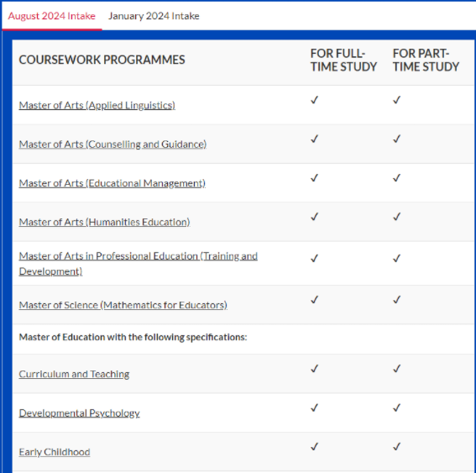Image resolution: width=476 pixels, height=473 pixels.
Task: Open Master of Science (Mathematics for Educators)
Action: [x=123, y=305]
